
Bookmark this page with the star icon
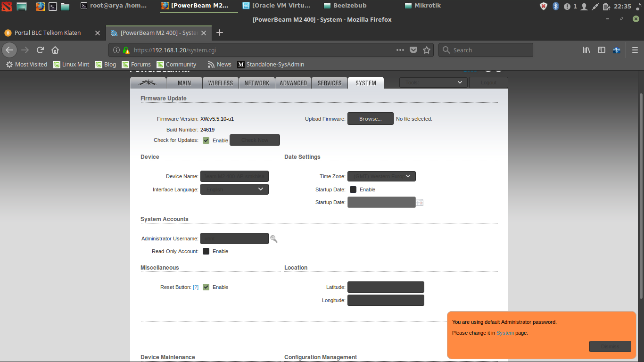click(x=427, y=50)
